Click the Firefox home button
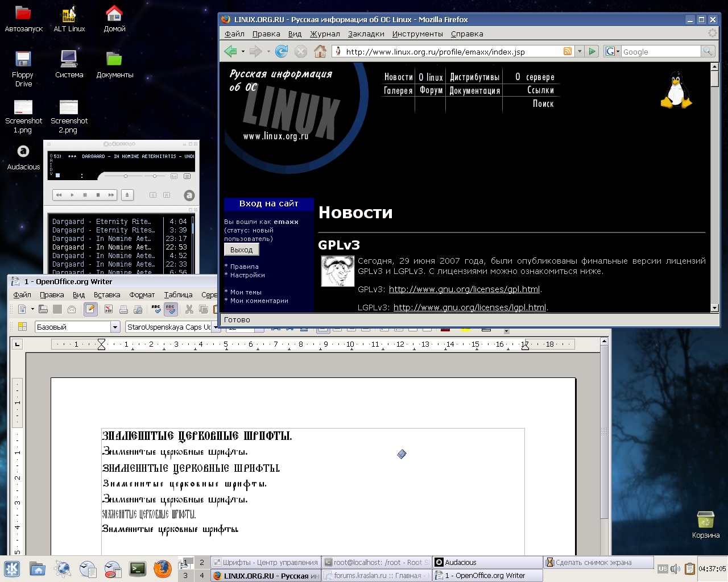The height and width of the screenshot is (582, 728). 320,52
